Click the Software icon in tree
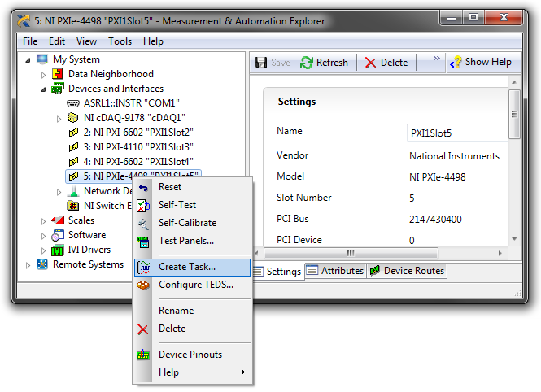This screenshot has height=392, width=541. point(57,235)
